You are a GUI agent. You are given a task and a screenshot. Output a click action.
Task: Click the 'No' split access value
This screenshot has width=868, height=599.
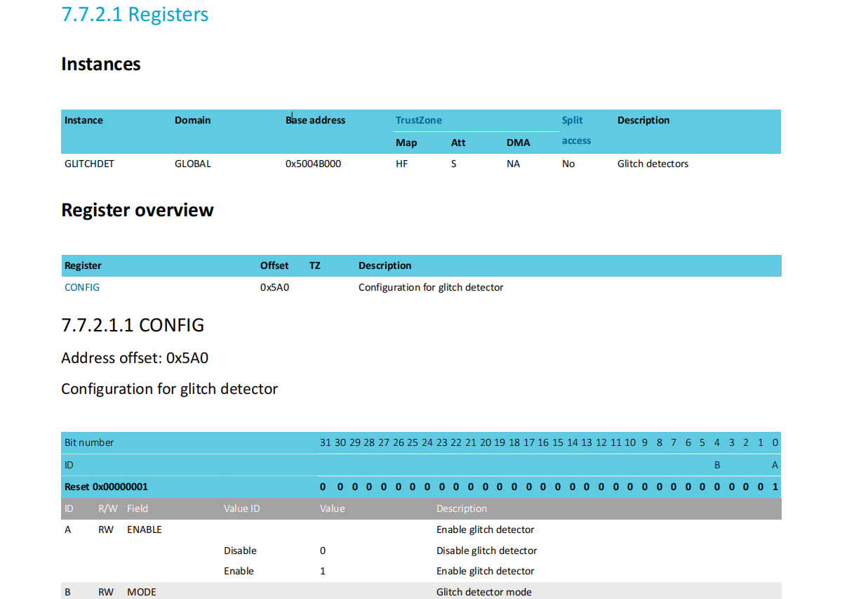(x=568, y=164)
